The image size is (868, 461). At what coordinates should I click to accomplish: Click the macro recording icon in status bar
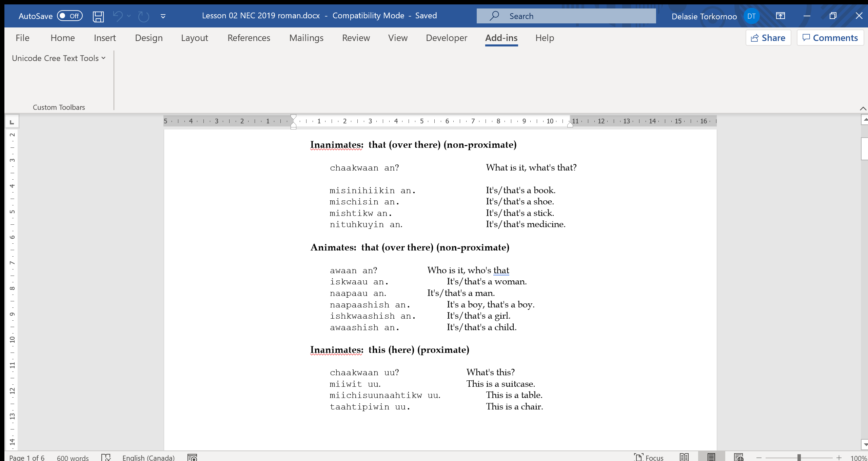192,457
